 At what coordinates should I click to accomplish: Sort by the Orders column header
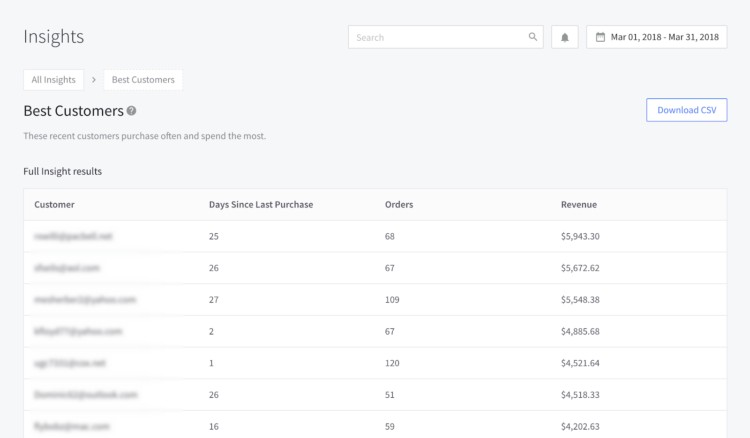pyautogui.click(x=399, y=205)
